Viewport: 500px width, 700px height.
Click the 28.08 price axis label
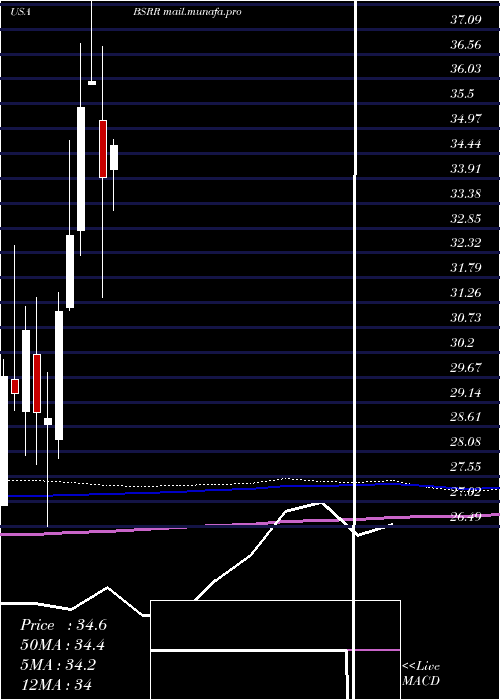click(x=466, y=442)
